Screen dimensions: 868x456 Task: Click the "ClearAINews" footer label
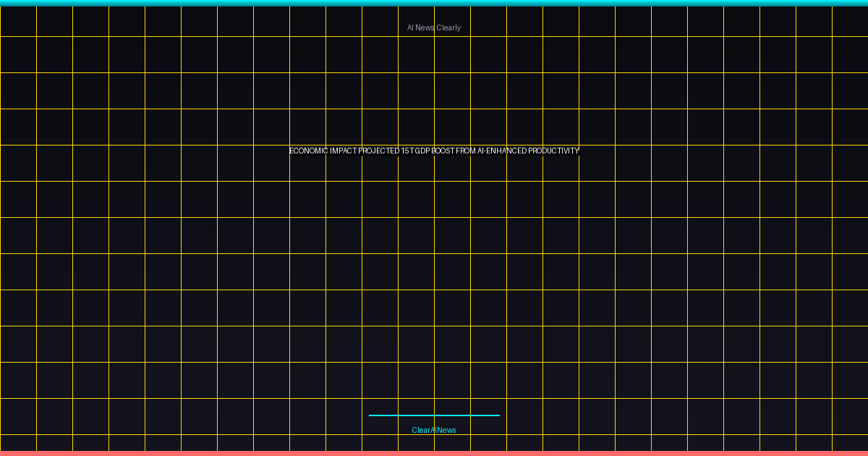pyautogui.click(x=434, y=431)
